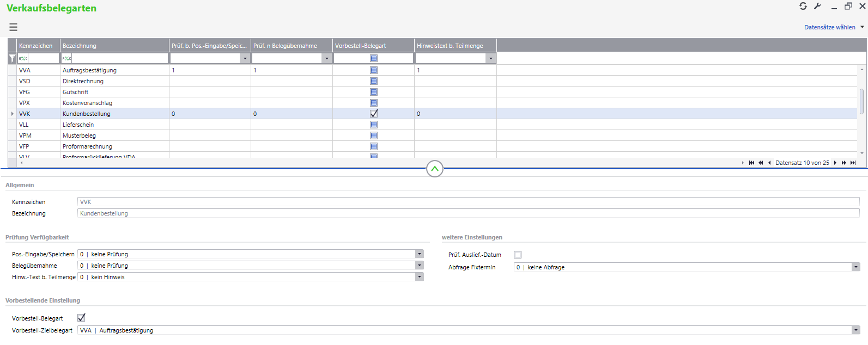Click the filter funnel icon in grid

pyautogui.click(x=12, y=58)
